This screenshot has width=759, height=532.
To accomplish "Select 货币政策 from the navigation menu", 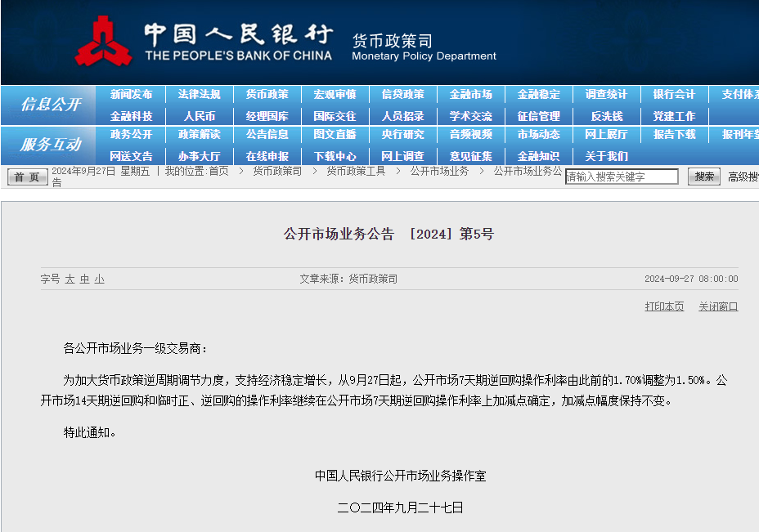I will pos(267,94).
